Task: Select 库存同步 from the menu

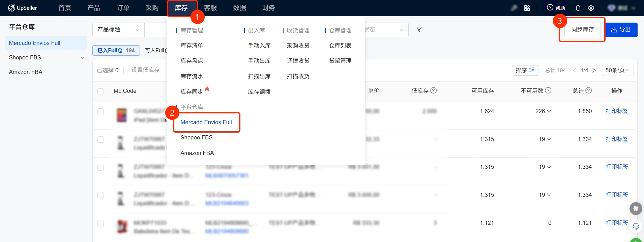Action: point(192,92)
